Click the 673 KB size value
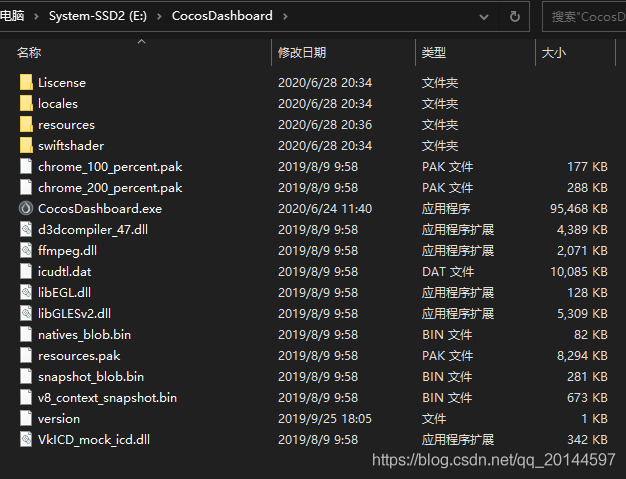Image resolution: width=626 pixels, height=479 pixels. click(x=587, y=398)
